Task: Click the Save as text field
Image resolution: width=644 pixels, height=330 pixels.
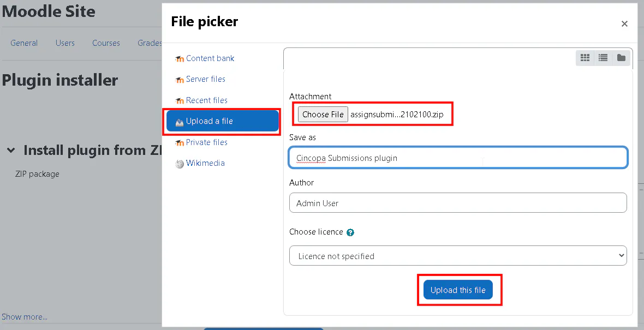Action: pyautogui.click(x=458, y=158)
